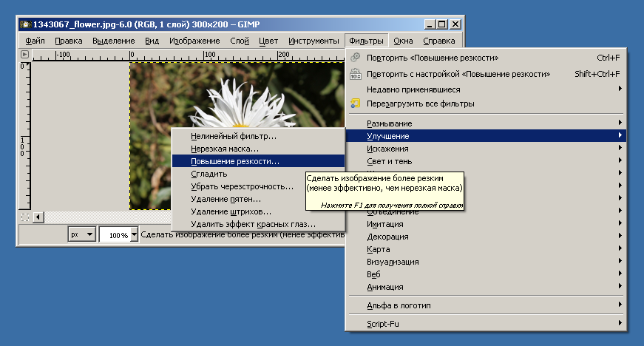The image size is (644, 346).
Task: Choose Нерезкая маска… filter
Action: tap(258, 149)
